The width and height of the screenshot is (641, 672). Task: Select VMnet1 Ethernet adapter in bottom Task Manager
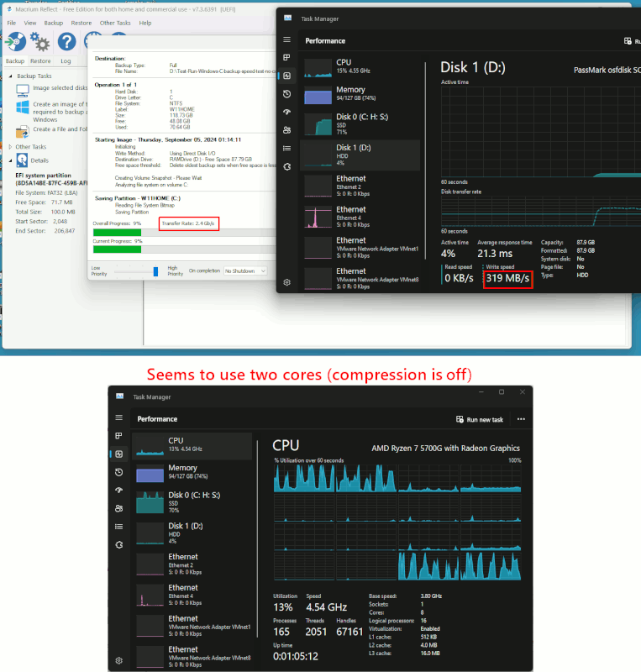[x=192, y=625]
